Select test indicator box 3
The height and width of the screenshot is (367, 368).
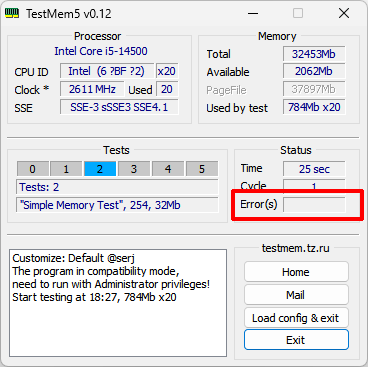coord(134,169)
